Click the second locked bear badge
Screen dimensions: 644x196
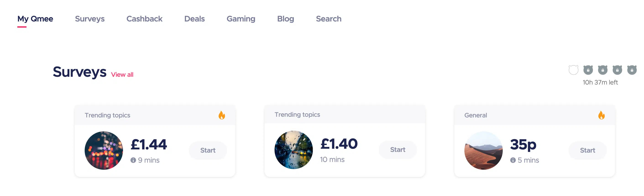(603, 71)
